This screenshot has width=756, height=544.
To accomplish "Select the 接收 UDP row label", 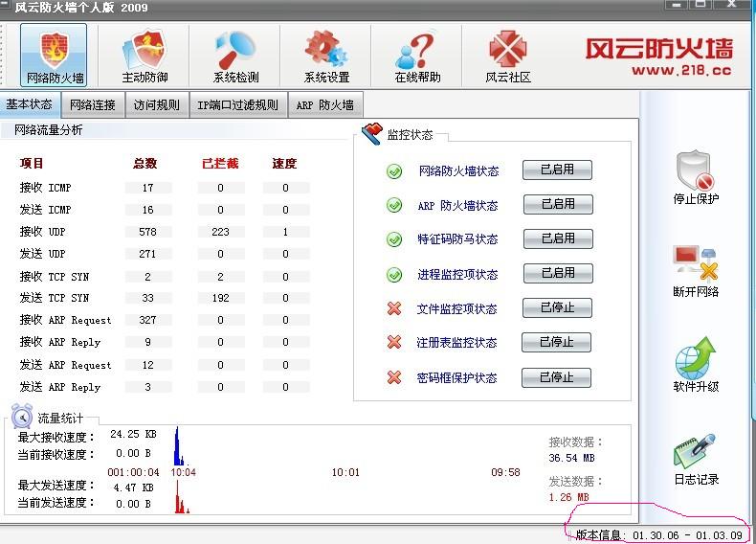I will (42, 232).
